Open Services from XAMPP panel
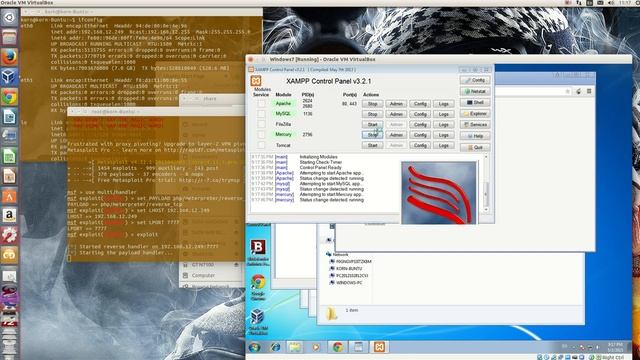The image size is (640, 360). point(475,124)
